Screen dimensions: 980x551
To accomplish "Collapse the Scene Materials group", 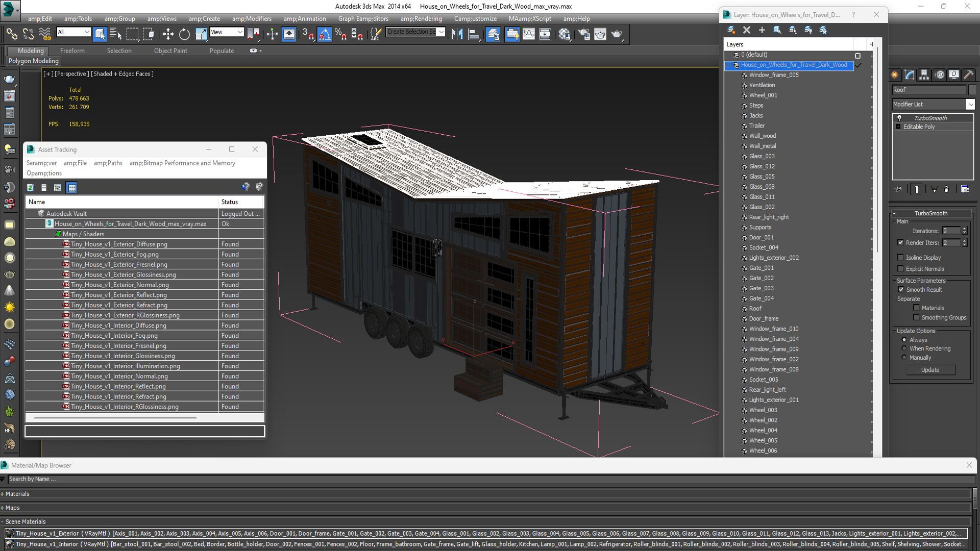I will click(x=3, y=522).
